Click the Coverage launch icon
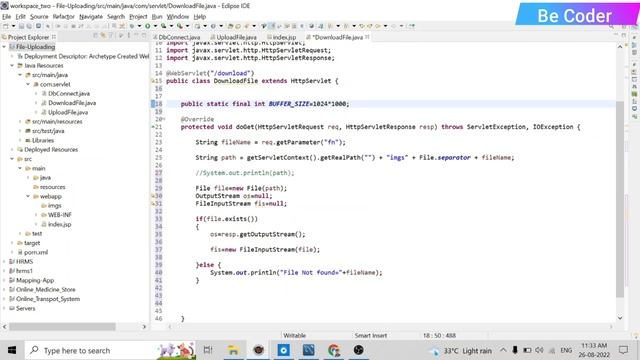This screenshot has height=360, width=640. pos(164,26)
